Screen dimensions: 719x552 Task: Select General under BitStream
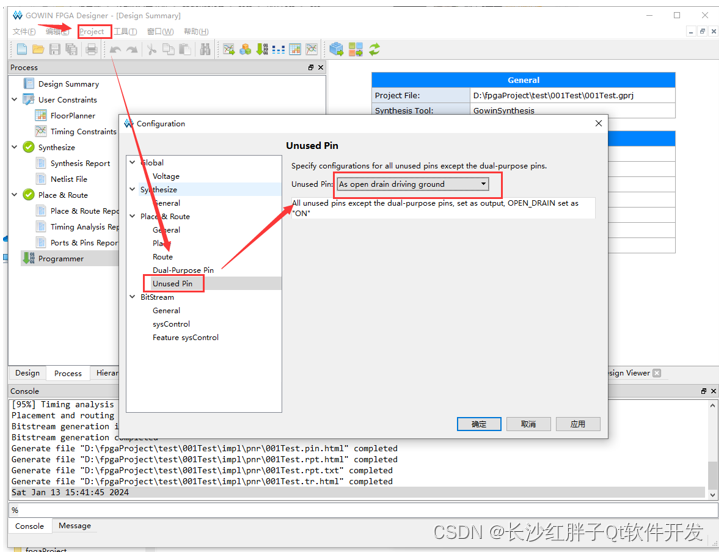tap(166, 310)
